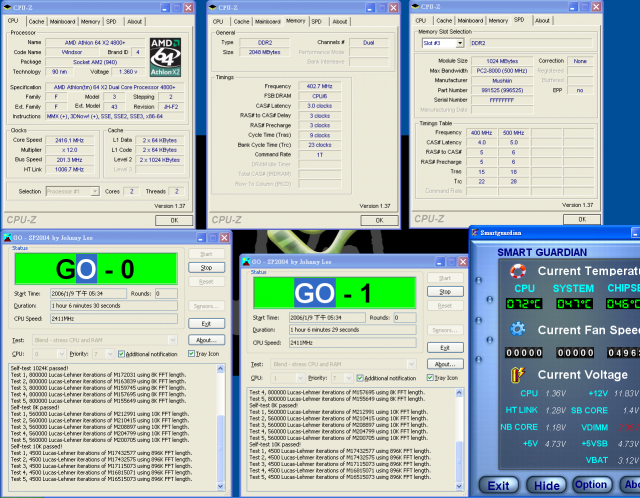Viewport: 640px width, 498px height.
Task: Select the CPU tab in middle CPU-Z window
Action: (x=218, y=22)
